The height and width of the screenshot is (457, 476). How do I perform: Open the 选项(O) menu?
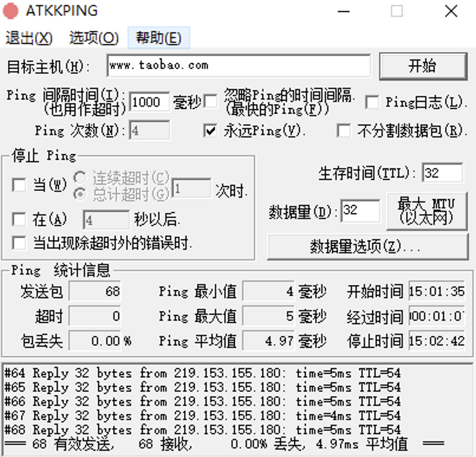(x=94, y=38)
